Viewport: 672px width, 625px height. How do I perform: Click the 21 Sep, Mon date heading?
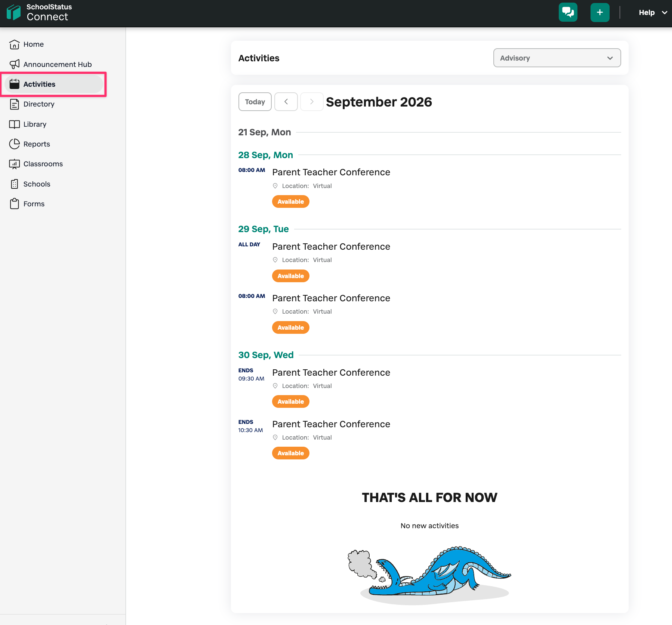[x=265, y=132]
